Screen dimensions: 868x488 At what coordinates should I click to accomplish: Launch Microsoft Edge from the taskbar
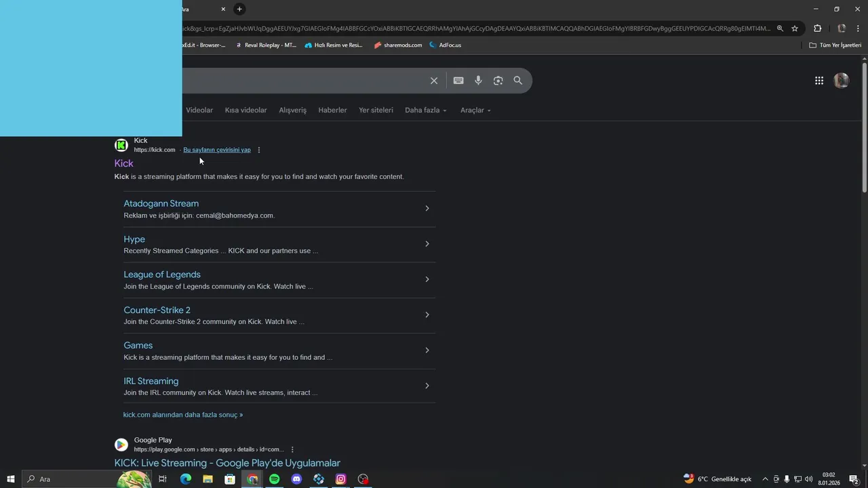(x=185, y=479)
